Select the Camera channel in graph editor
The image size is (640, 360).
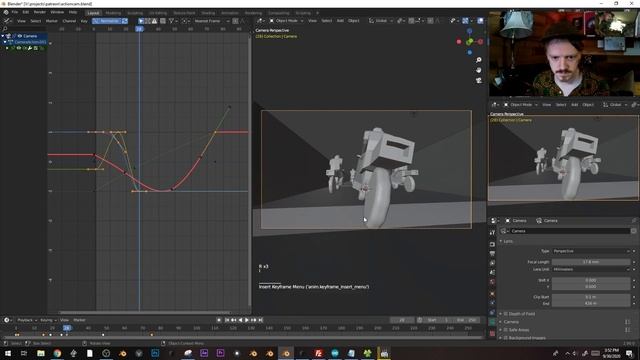30,36
